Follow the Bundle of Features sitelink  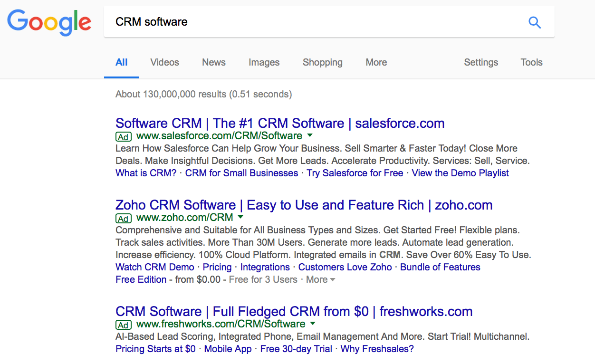pyautogui.click(x=440, y=267)
